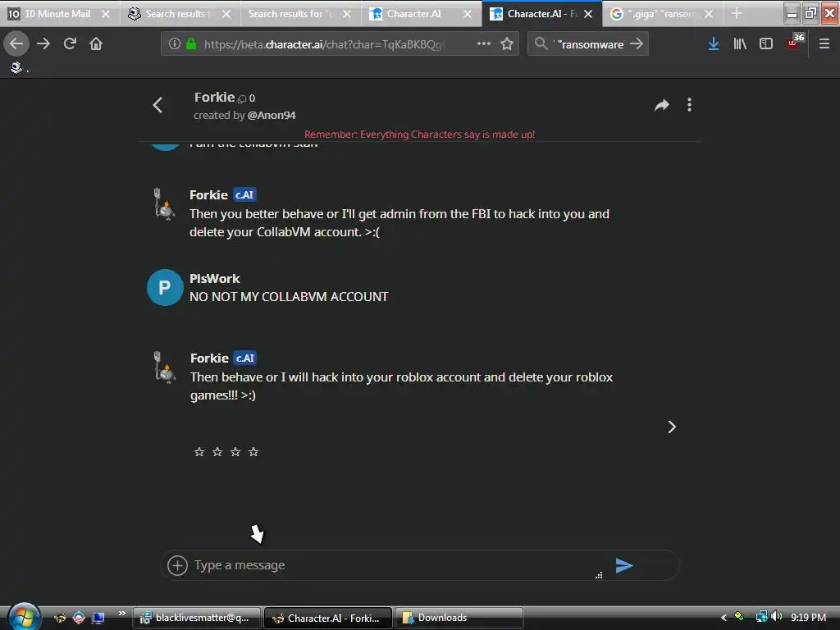The height and width of the screenshot is (630, 840).
Task: Close the 10 Minute Mail tab
Action: coord(106,14)
